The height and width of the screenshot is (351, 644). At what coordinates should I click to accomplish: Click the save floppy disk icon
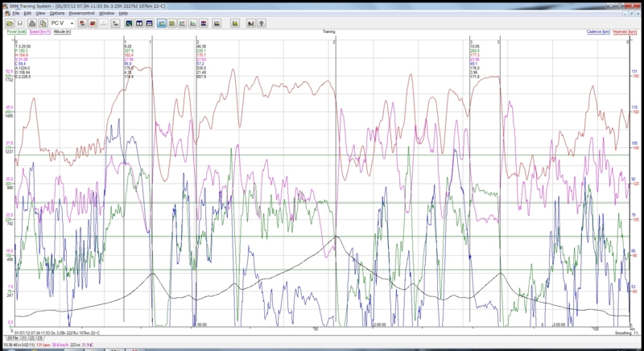(19, 23)
